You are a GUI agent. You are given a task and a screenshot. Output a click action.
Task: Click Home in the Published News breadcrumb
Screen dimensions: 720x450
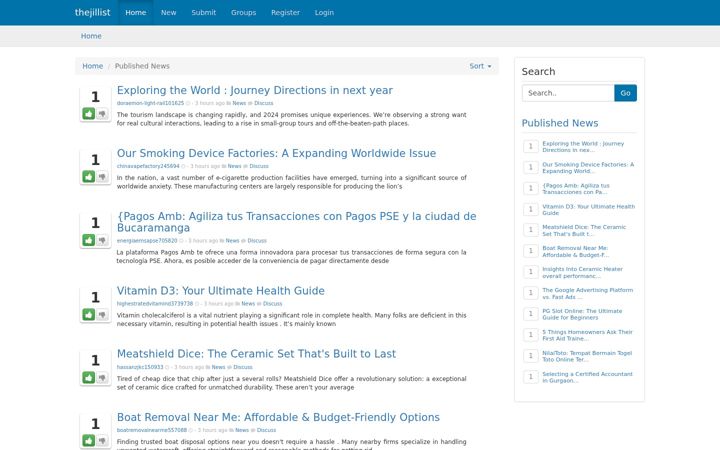(92, 66)
